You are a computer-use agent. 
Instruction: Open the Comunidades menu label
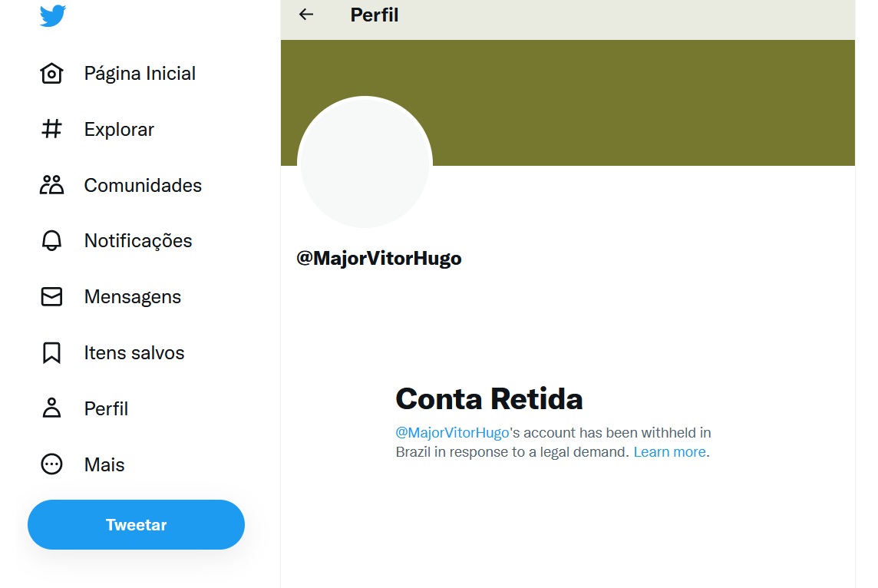(x=143, y=186)
